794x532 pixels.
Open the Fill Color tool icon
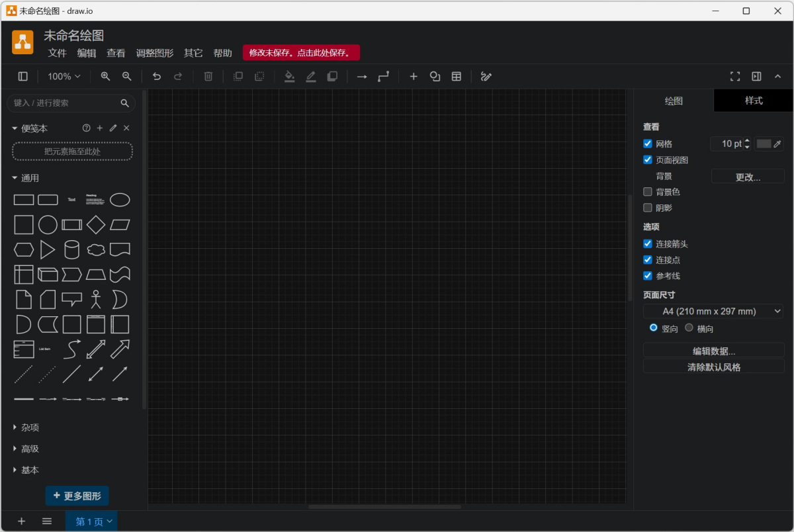pyautogui.click(x=289, y=76)
